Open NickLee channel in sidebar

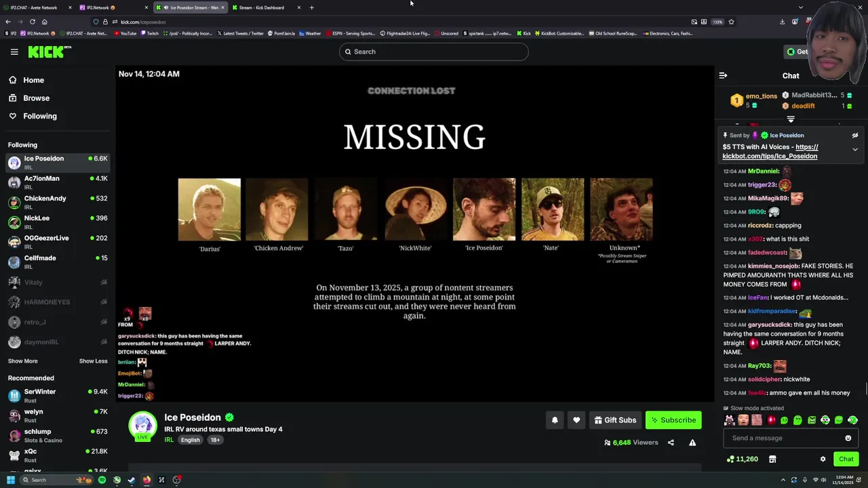tap(58, 222)
